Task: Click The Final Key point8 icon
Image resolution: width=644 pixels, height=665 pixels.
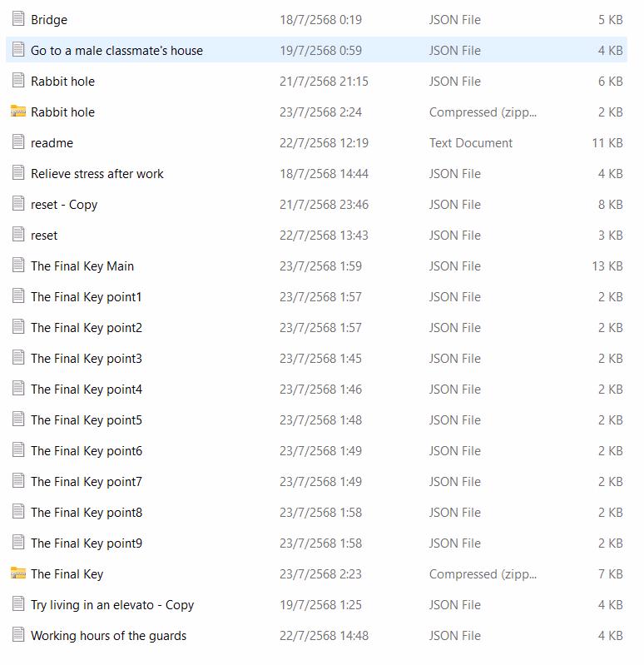Action: (18, 512)
